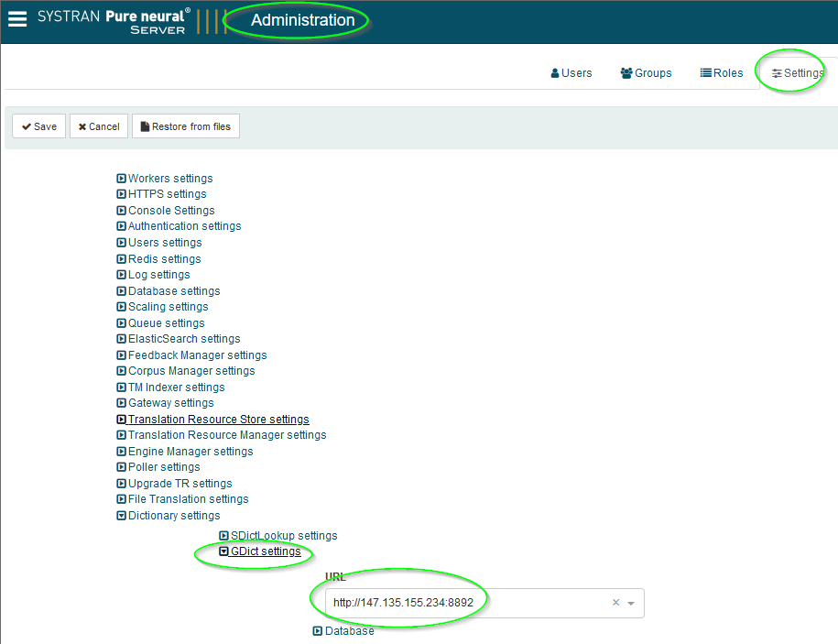
Task: Go to the Roles tab
Action: click(722, 73)
